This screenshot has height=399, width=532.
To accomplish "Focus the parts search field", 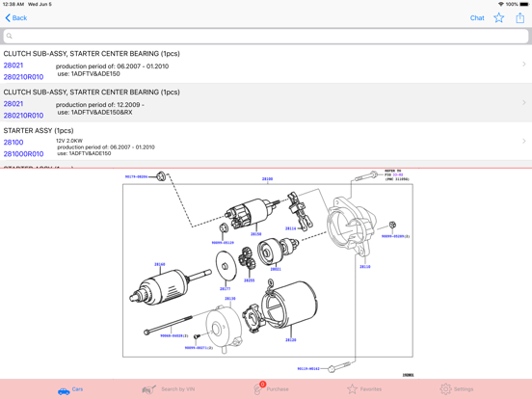I will click(266, 36).
